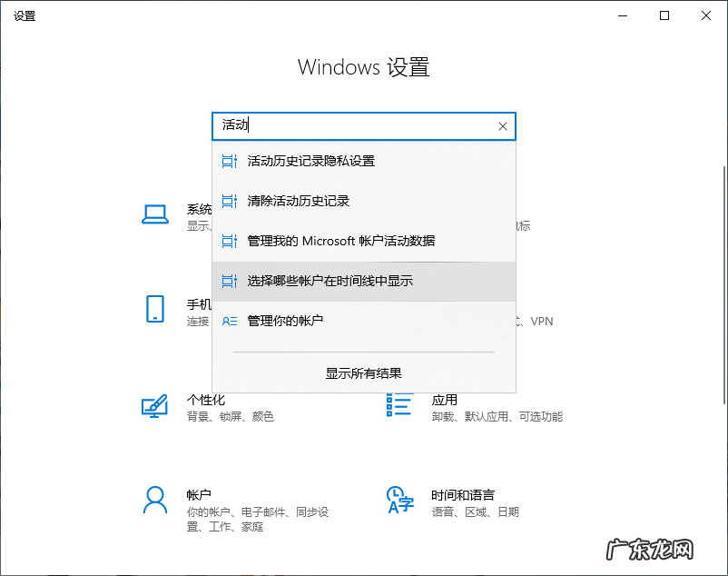The image size is (728, 576).
Task: Open the 帐户 settings icon
Action: [x=155, y=501]
